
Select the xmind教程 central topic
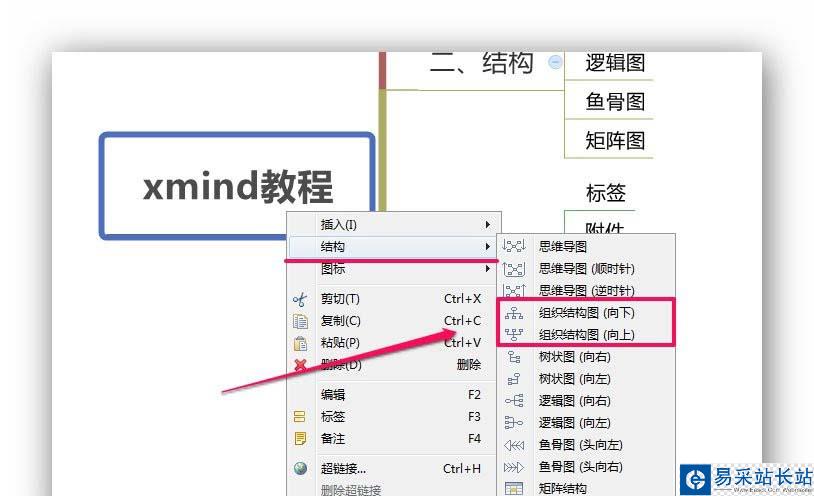coord(237,185)
